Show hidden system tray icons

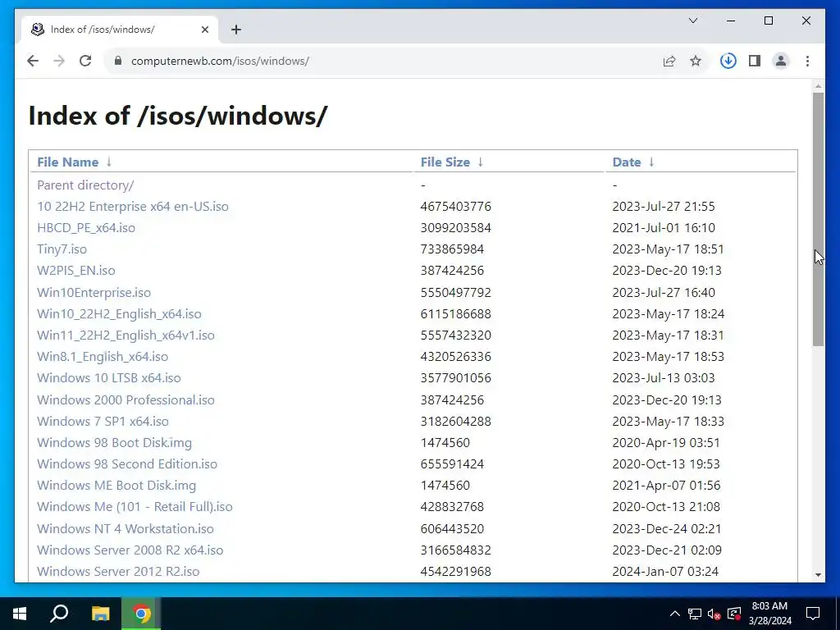675,614
